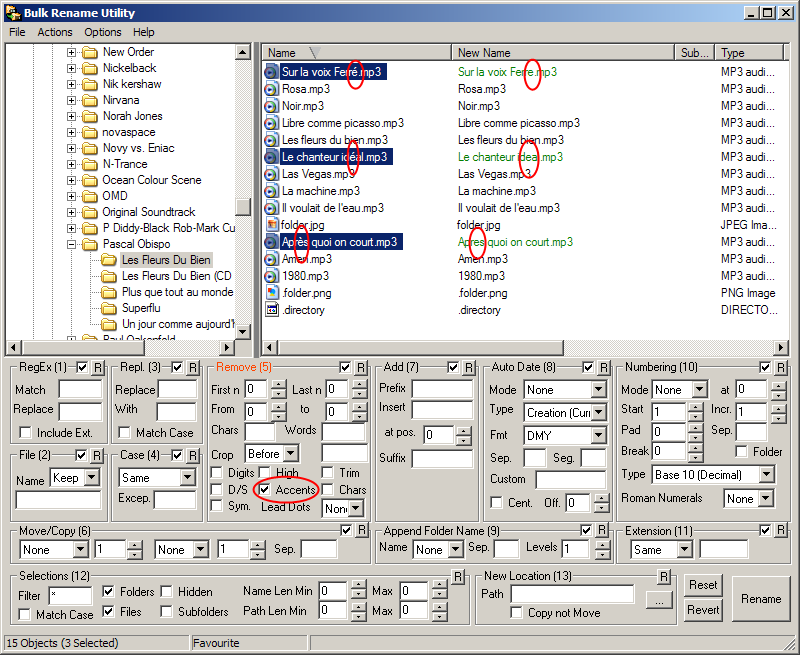The width and height of the screenshot is (800, 655).
Task: Click the New Location Path field
Action: pyautogui.click(x=572, y=594)
